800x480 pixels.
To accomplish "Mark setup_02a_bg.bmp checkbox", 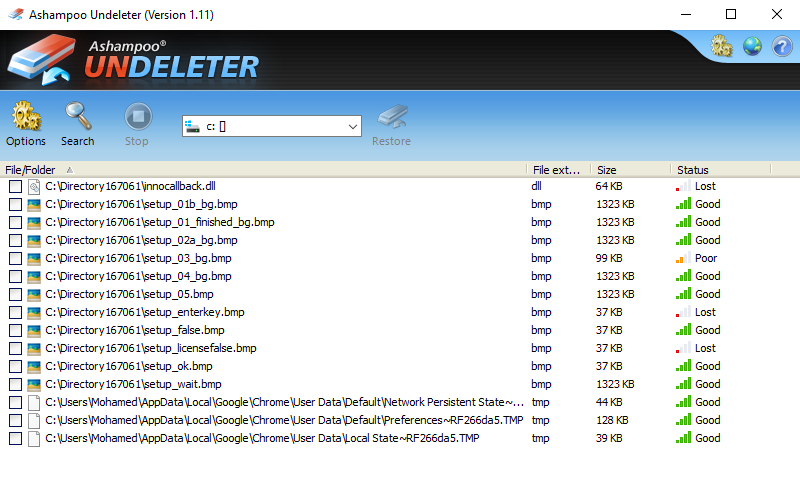I will point(15,240).
